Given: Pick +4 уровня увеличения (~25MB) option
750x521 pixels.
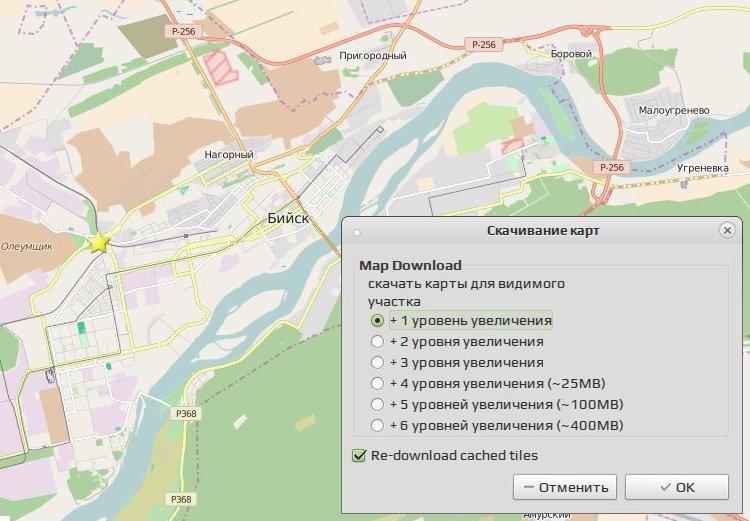Looking at the screenshot, I should click(377, 384).
